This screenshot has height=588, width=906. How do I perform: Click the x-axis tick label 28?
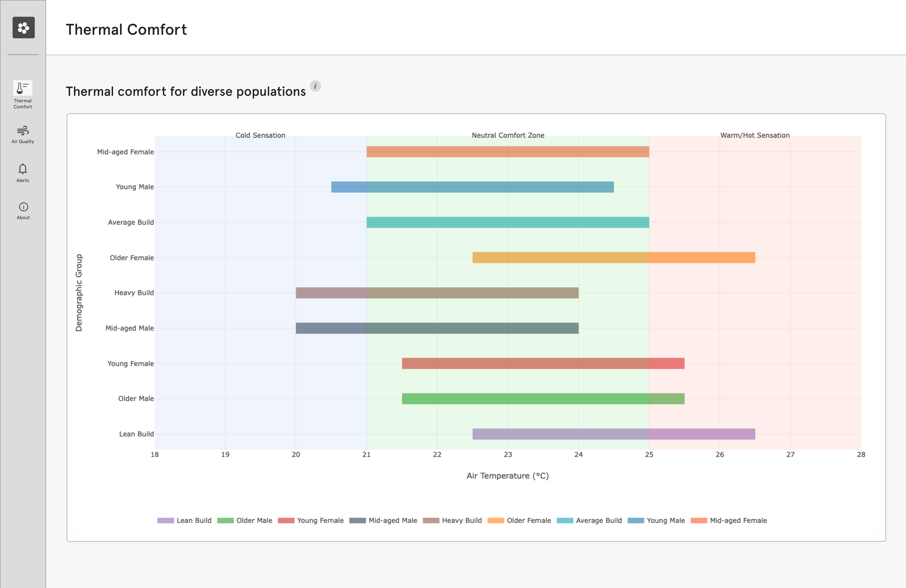[x=861, y=454]
